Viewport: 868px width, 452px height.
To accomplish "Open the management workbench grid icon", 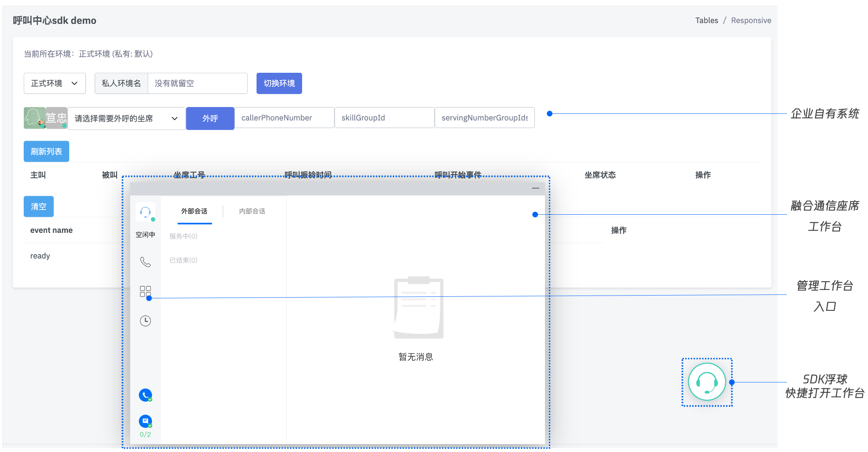I will point(145,291).
